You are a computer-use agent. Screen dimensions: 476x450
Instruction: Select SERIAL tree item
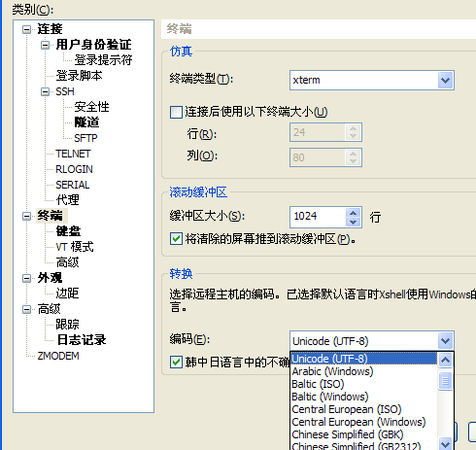(72, 185)
